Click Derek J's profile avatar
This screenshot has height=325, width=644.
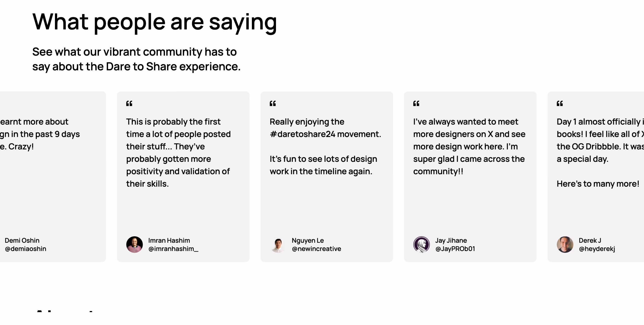(565, 245)
